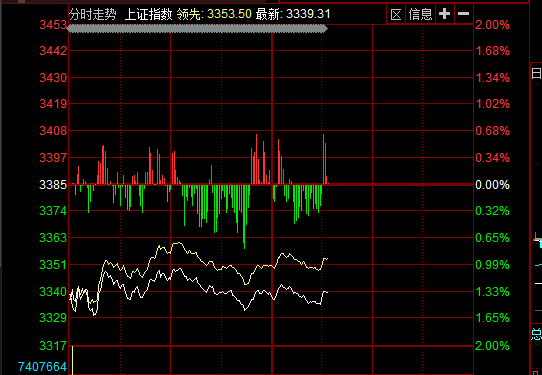Click the 3363 price axis label
The width and height of the screenshot is (542, 375).
pyautogui.click(x=53, y=238)
